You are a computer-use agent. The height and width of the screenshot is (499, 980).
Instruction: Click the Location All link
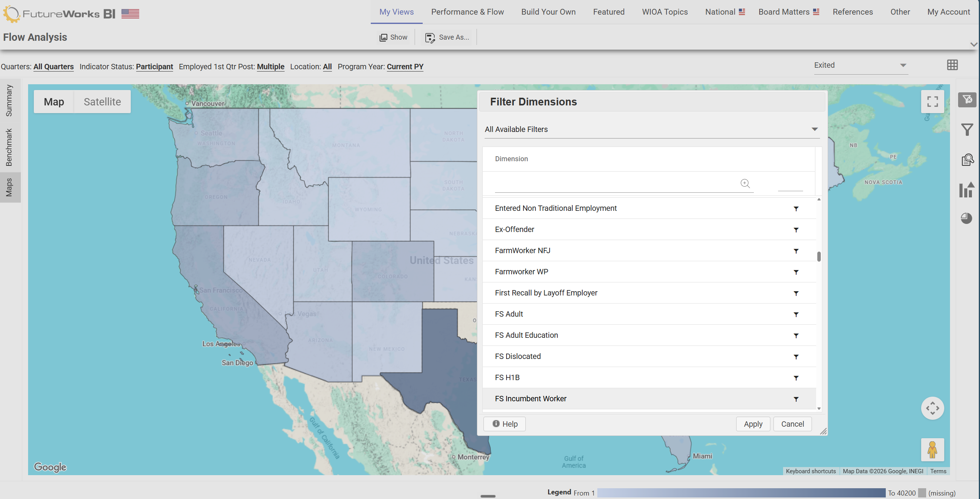point(327,67)
